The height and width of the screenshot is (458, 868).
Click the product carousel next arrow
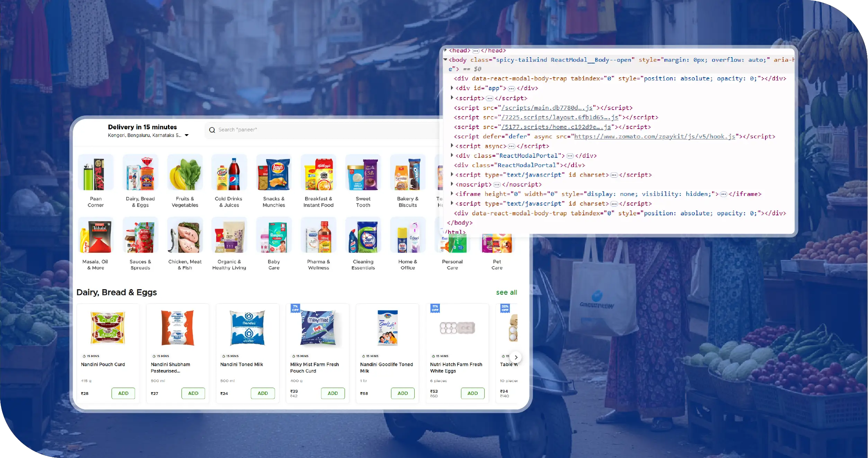click(516, 357)
